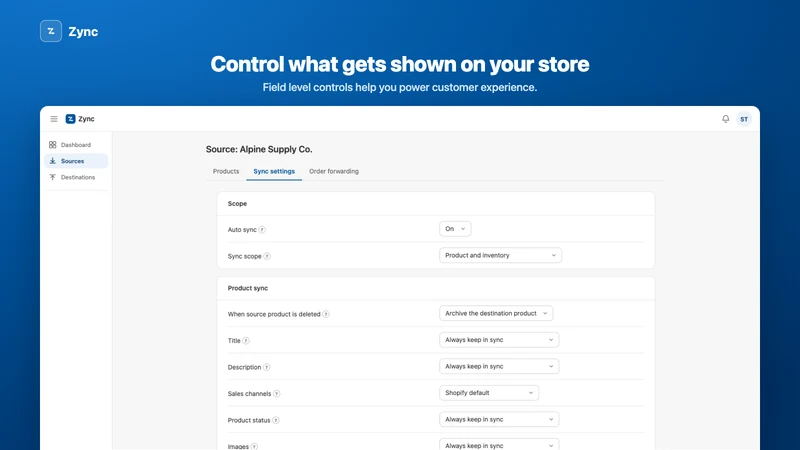Image resolution: width=800 pixels, height=450 pixels.
Task: Open the Sync scope dropdown
Action: click(x=501, y=255)
